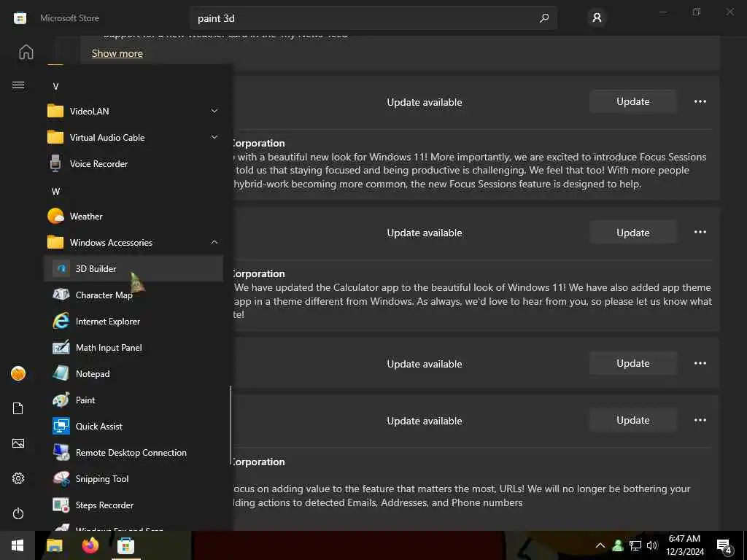Open Voice Recorder app
Screen dimensions: 747x560
(x=133, y=164)
